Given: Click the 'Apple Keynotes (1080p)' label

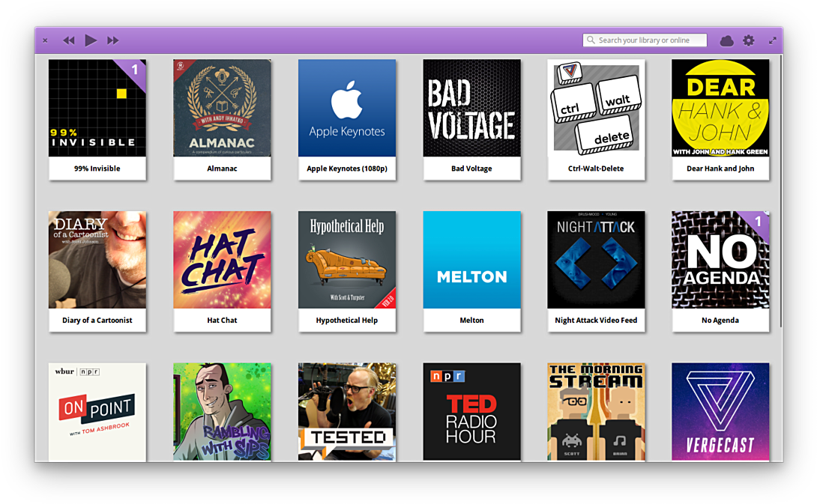Looking at the screenshot, I should (x=347, y=168).
